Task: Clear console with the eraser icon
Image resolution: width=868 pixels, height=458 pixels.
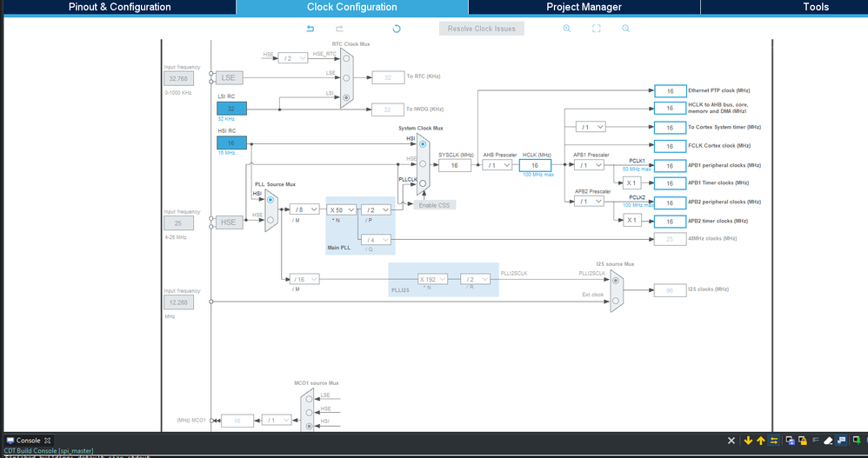Action: (828, 441)
